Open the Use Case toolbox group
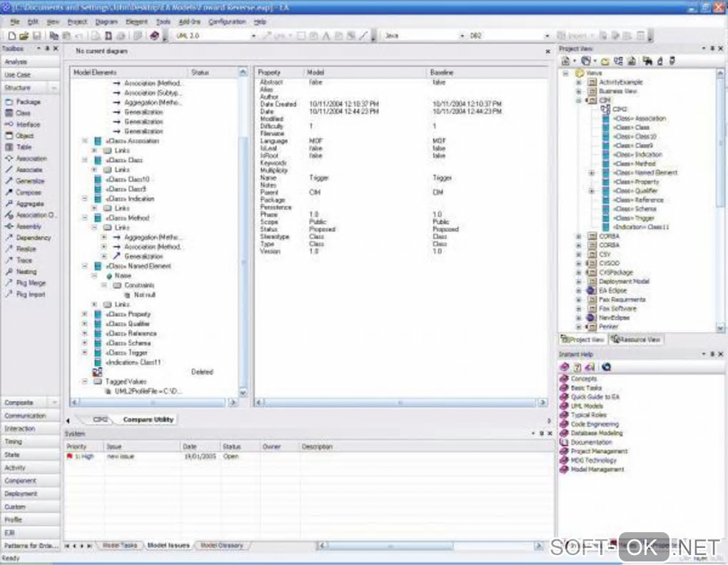Image resolution: width=728 pixels, height=565 pixels. coord(30,75)
